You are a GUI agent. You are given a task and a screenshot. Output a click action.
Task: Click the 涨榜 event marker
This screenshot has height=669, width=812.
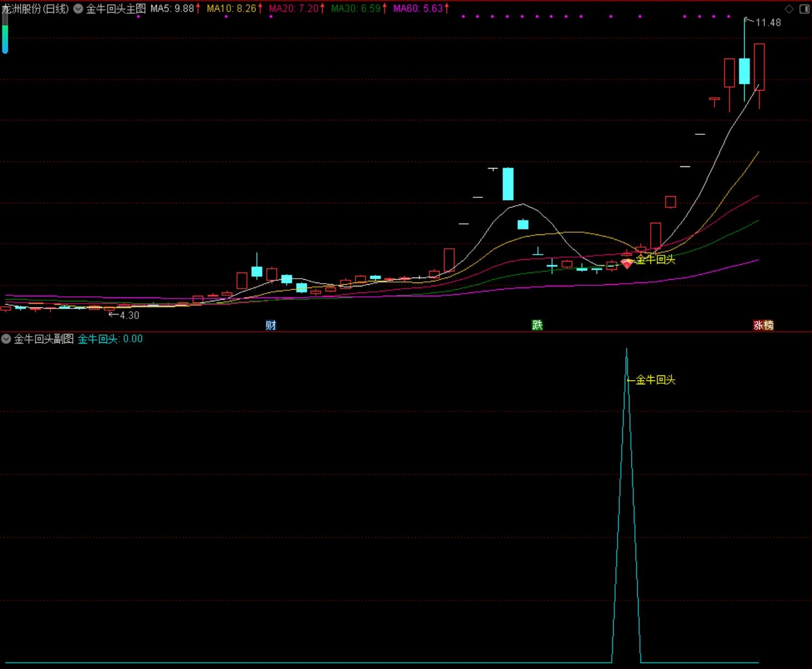pyautogui.click(x=763, y=325)
